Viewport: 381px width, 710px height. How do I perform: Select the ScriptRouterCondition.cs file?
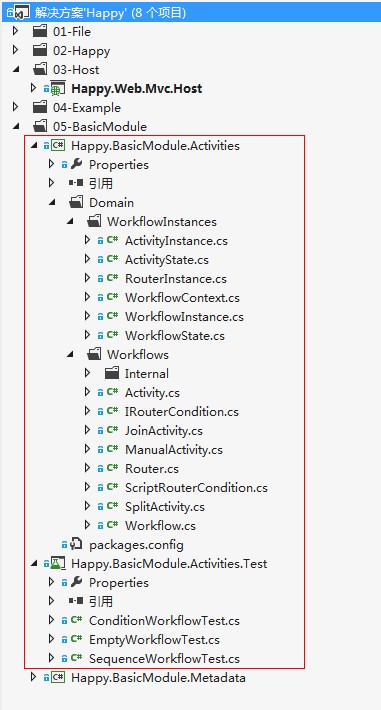coord(196,488)
